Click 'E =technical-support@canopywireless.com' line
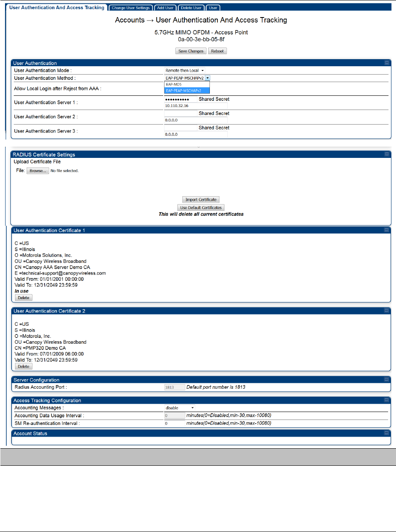 (60, 273)
